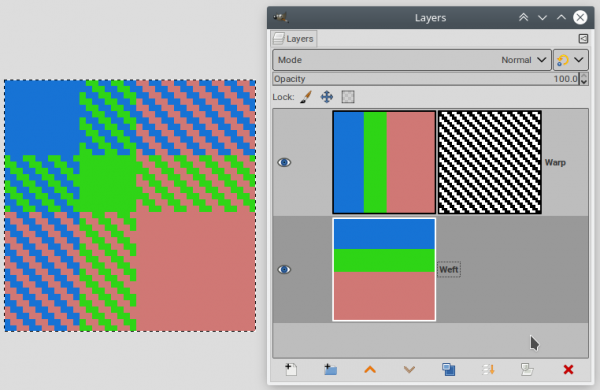Toggle lock alpha channel
Viewport: 600px width, 390px height.
click(348, 97)
